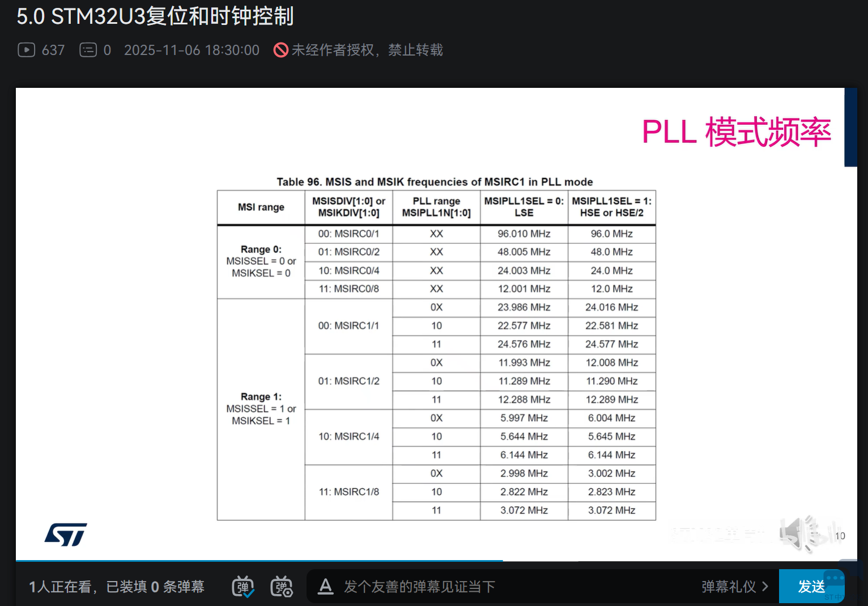Click the PLL range MSIPLL1N[1:0] header
The height and width of the screenshot is (606, 868).
click(x=436, y=207)
